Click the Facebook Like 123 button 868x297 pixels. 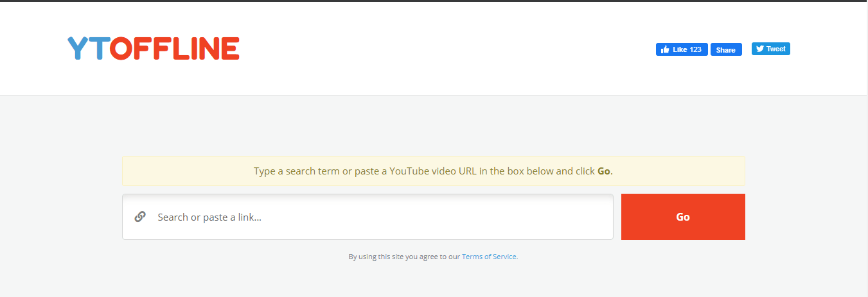tap(682, 49)
